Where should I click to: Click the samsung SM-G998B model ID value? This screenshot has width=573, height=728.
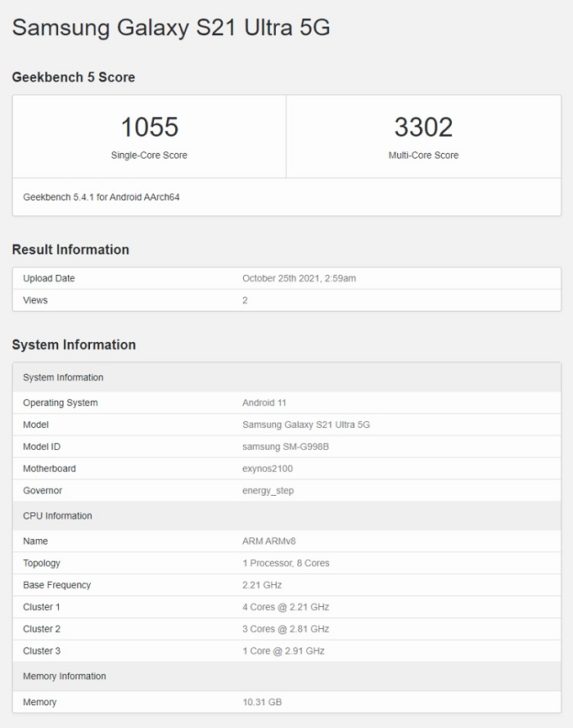(286, 447)
